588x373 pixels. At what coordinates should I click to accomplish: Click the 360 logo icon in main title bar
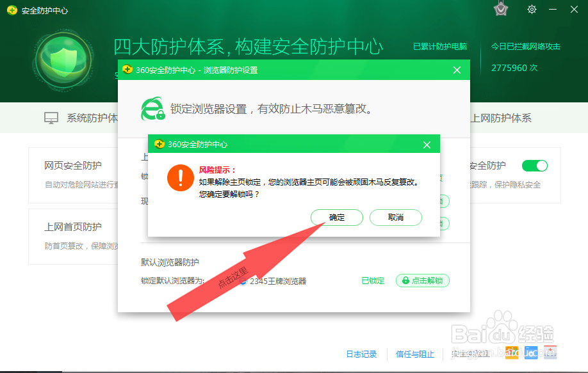point(12,10)
